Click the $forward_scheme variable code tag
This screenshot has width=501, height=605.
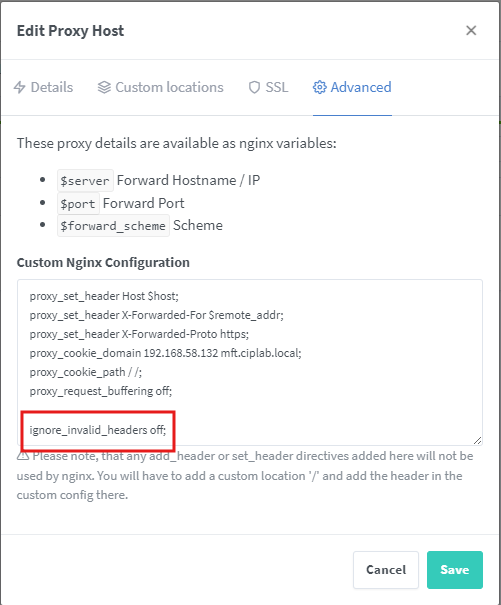pos(113,225)
